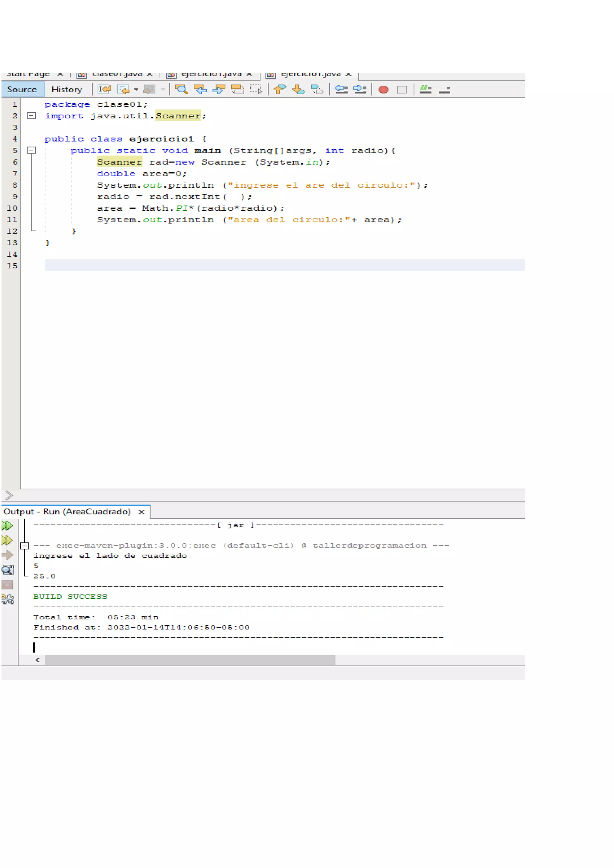
Task: Click Stop Macro Recording square icon
Action: coord(402,90)
